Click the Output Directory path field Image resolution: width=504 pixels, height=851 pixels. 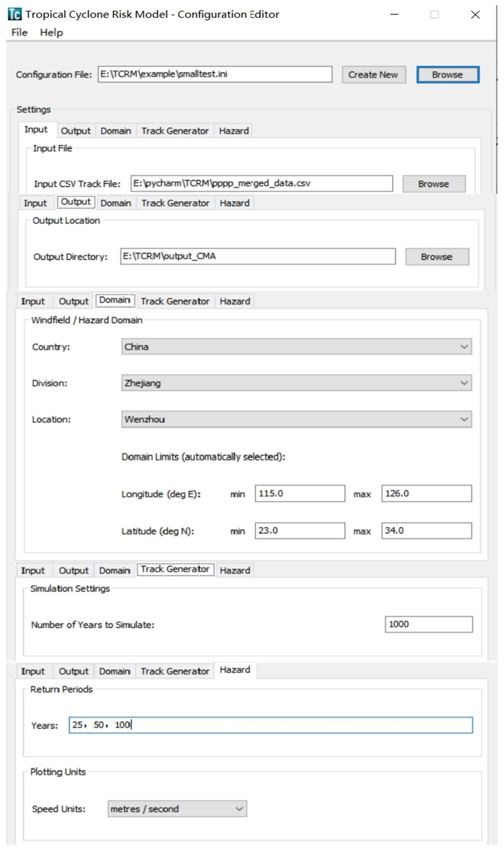pyautogui.click(x=258, y=256)
